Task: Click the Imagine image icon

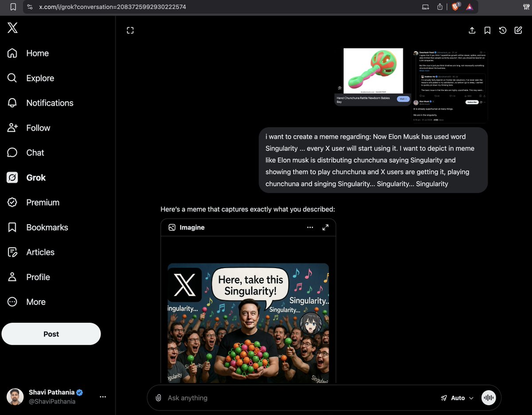Action: click(x=172, y=227)
